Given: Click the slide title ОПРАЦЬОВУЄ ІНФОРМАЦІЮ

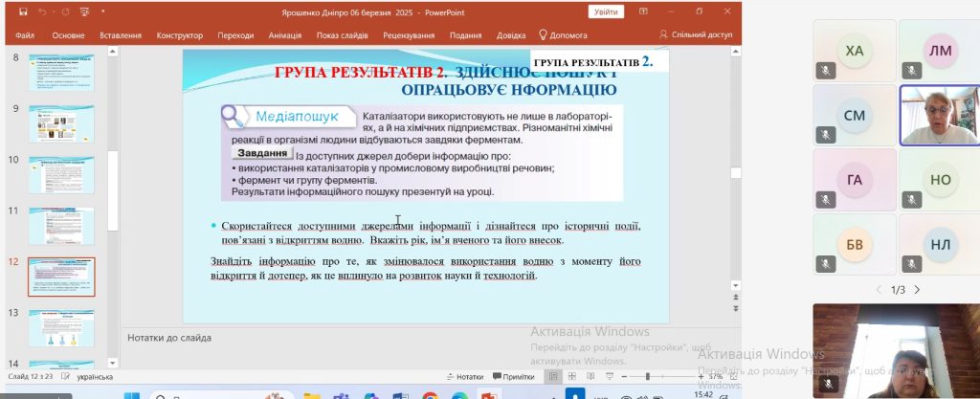Looking at the screenshot, I should pyautogui.click(x=509, y=90).
